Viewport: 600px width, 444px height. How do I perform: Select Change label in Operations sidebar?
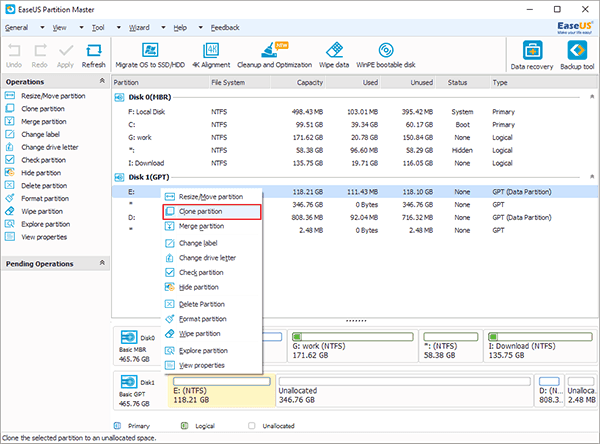pyautogui.click(x=41, y=134)
